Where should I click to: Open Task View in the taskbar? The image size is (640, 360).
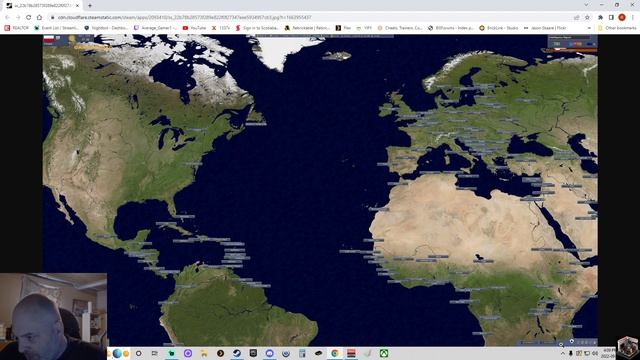[155, 353]
